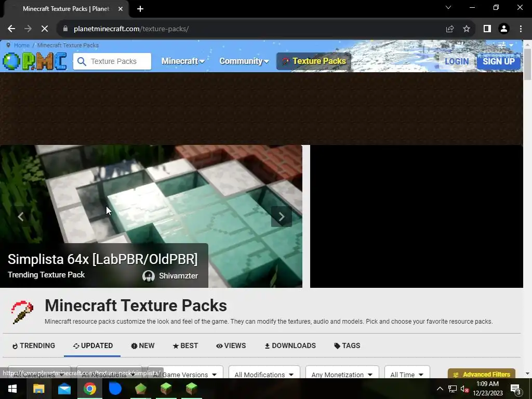The width and height of the screenshot is (532, 399).
Task: Open Advanced Filters button
Action: point(482,374)
